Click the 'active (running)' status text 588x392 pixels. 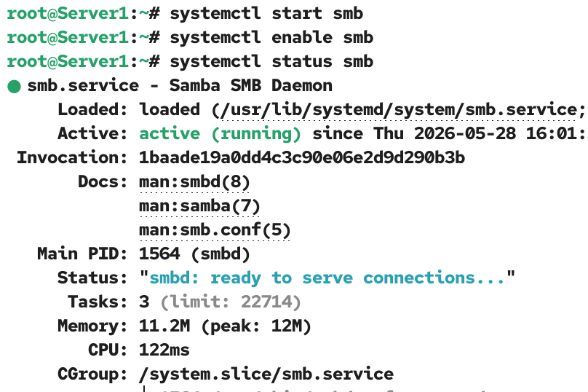(x=220, y=134)
